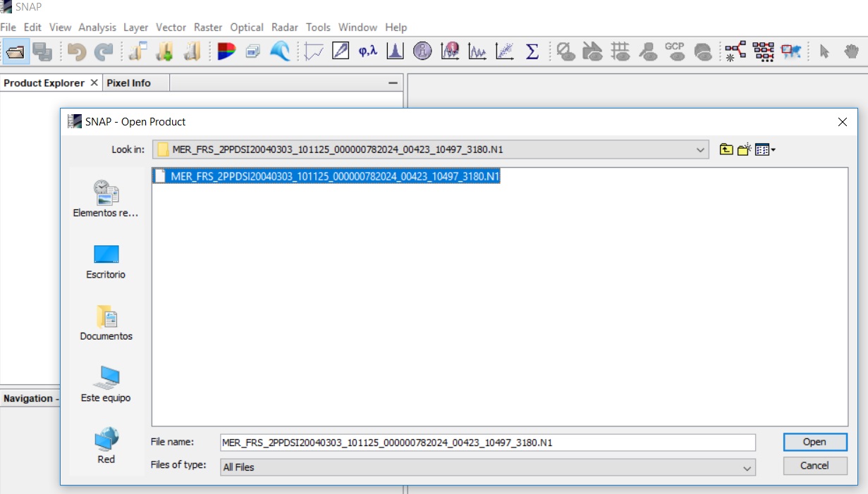Open the Spectrum View graph icon

[477, 51]
